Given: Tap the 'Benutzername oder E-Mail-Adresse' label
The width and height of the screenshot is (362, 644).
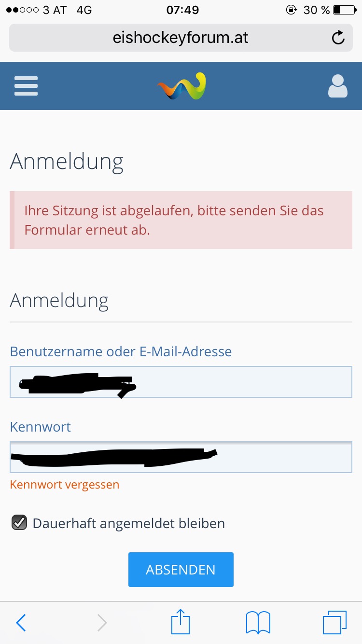Looking at the screenshot, I should [121, 351].
